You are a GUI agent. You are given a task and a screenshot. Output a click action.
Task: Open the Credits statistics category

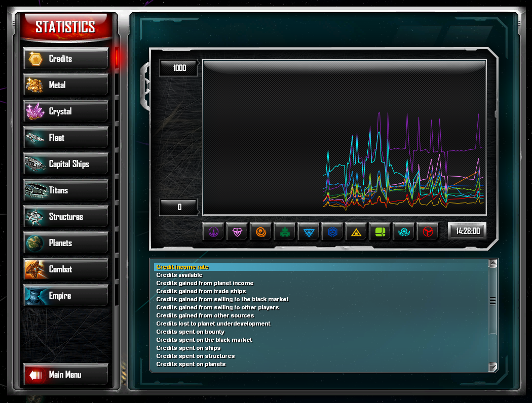tap(66, 59)
